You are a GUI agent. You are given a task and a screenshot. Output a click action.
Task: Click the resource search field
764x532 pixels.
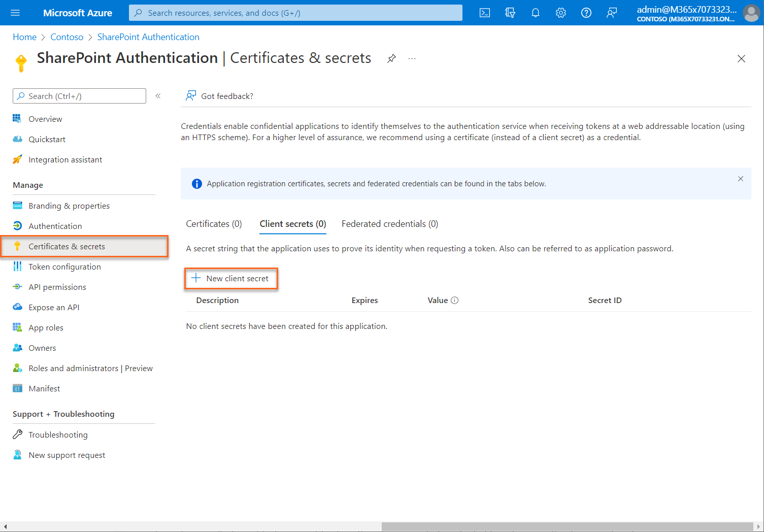(x=294, y=13)
